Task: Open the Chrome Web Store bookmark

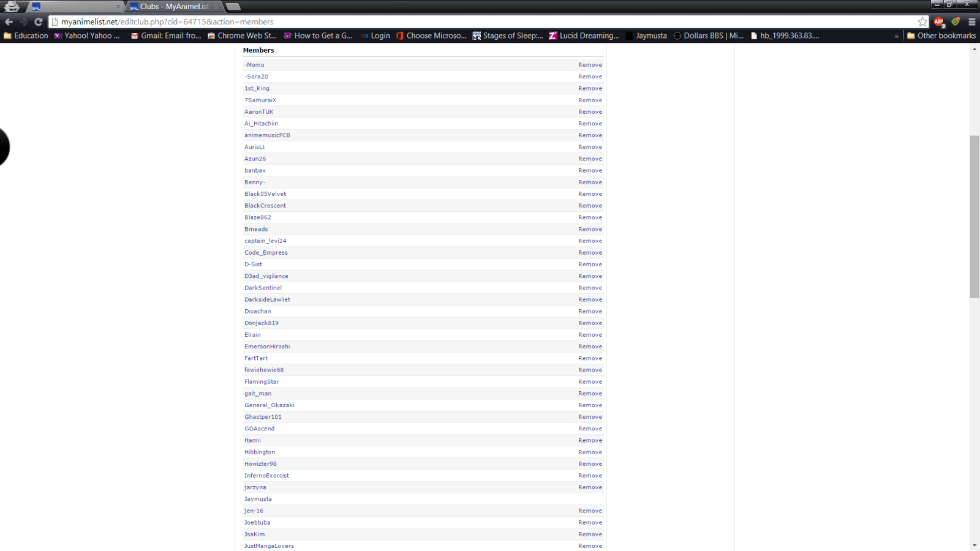Action: (242, 36)
